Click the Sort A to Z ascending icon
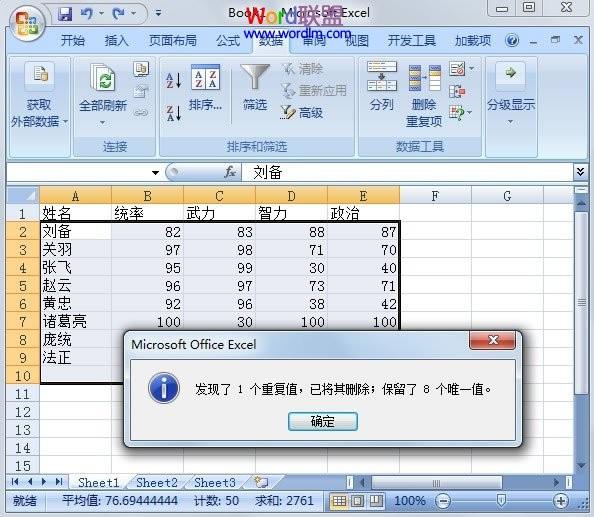This screenshot has width=594, height=517. 174,80
